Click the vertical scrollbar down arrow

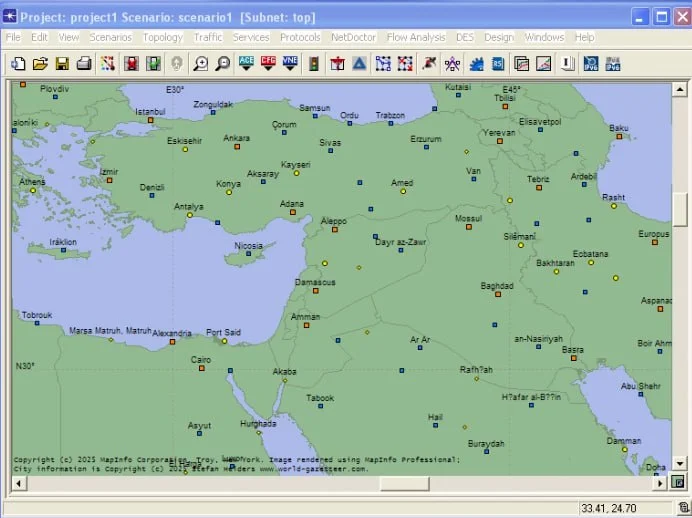[x=680, y=463]
